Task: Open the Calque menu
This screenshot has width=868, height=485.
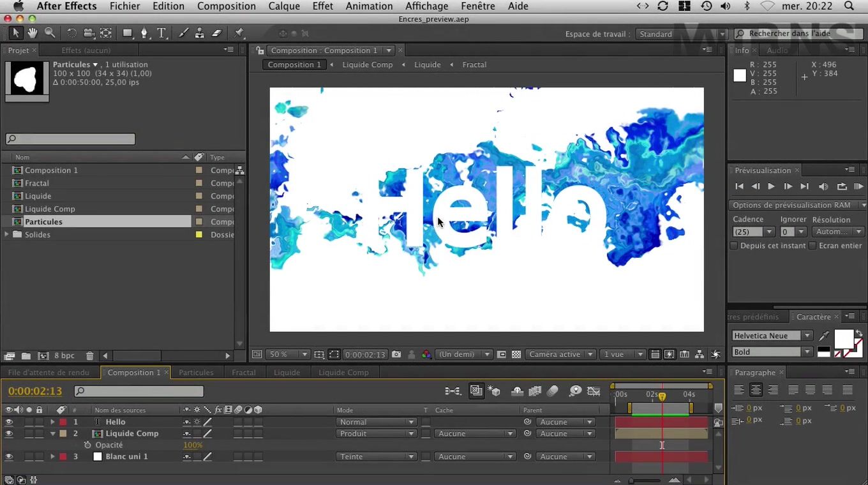Action: (x=284, y=6)
